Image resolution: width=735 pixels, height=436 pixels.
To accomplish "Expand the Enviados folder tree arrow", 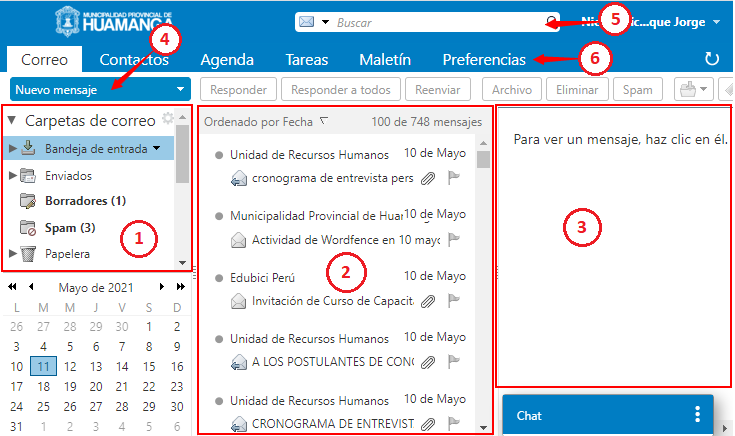I will [12, 176].
